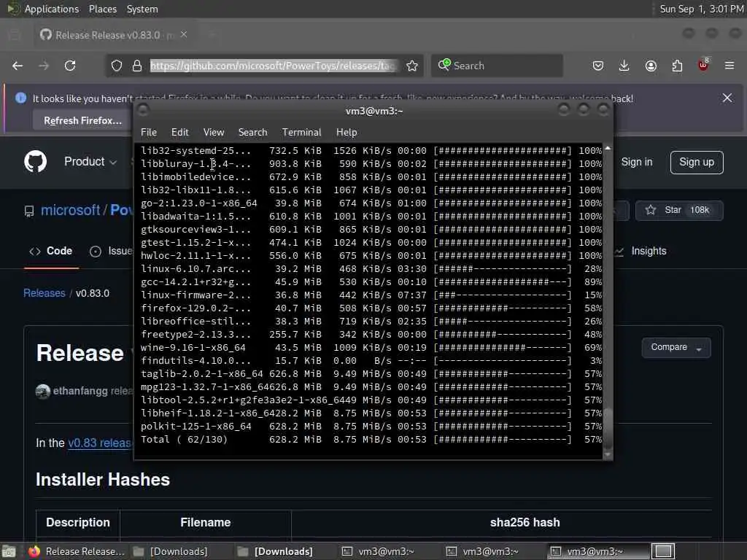Open the terminal Search menu
The image size is (747, 560).
252,133
